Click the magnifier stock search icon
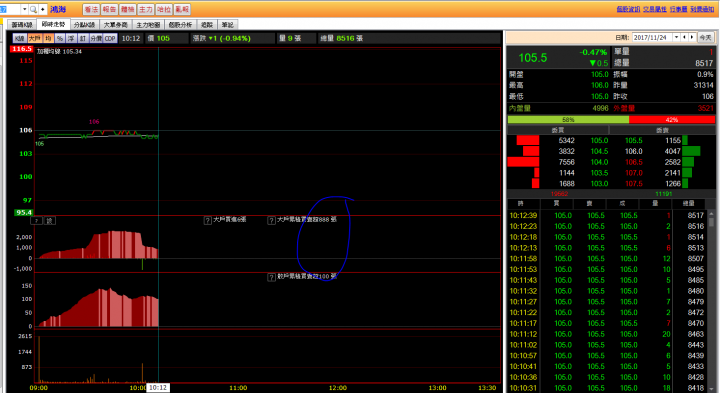The image size is (720, 393). point(33,9)
